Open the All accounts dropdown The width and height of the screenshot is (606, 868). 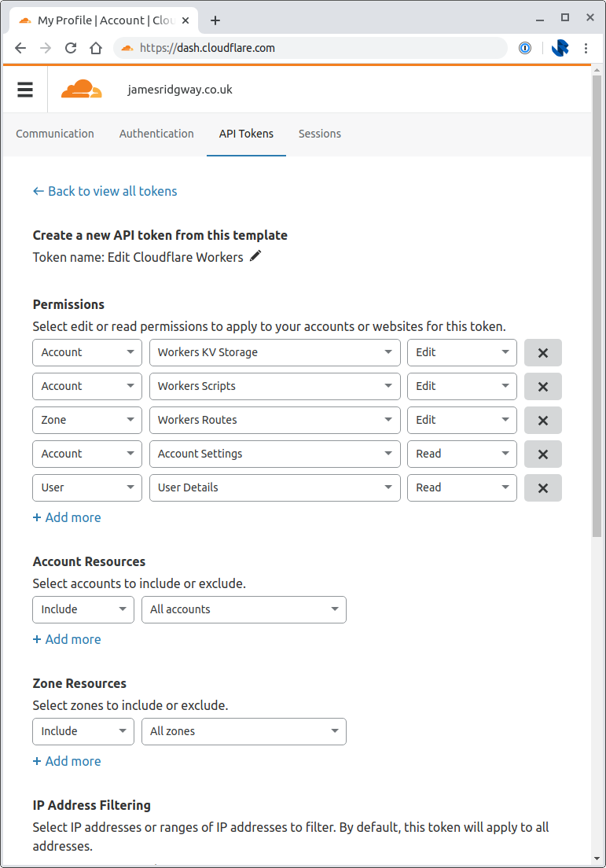[244, 609]
